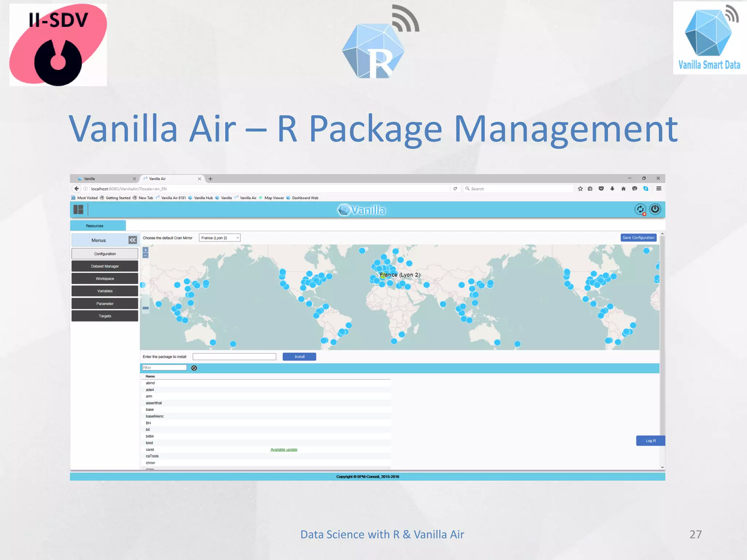Click the scrollbar down arrow
The width and height of the screenshot is (747, 560).
coord(662,467)
